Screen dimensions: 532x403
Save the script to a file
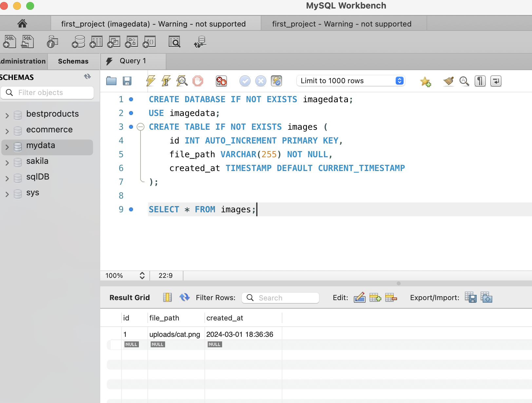point(127,81)
